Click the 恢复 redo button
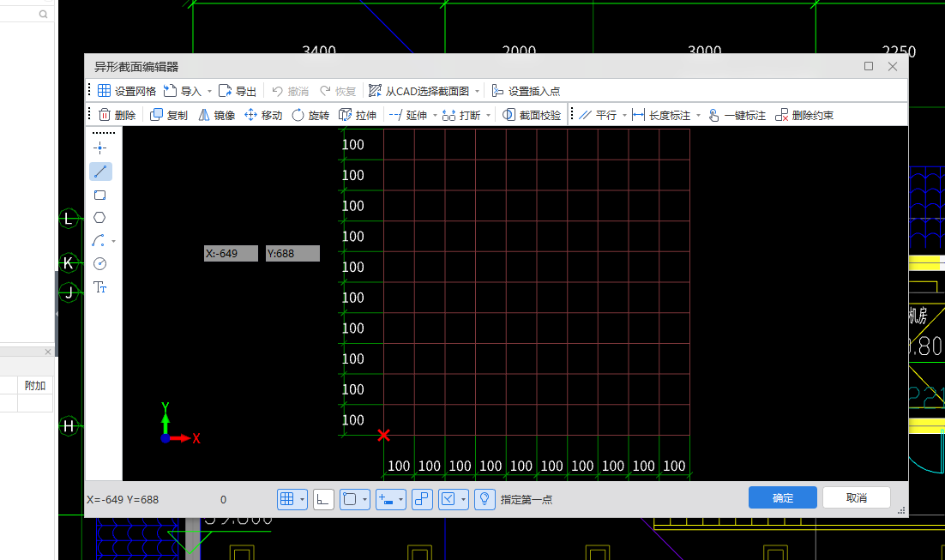The height and width of the screenshot is (560, 945). (x=338, y=91)
